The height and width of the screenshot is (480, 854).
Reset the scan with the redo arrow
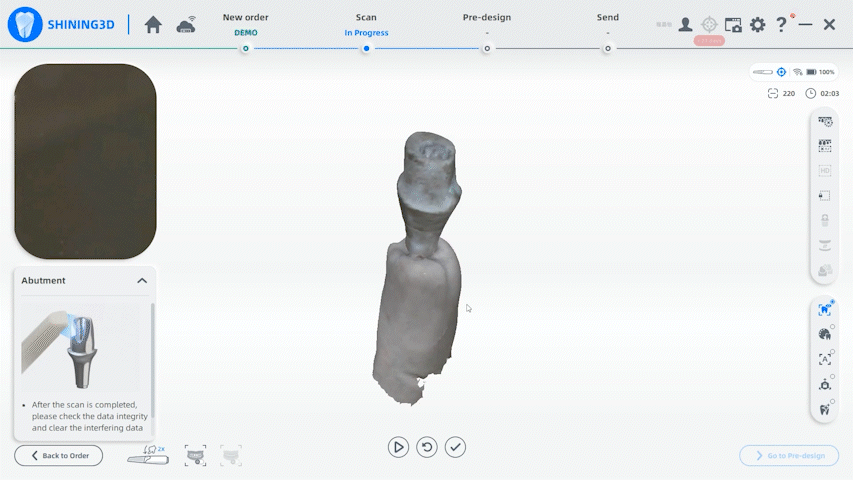tap(427, 447)
